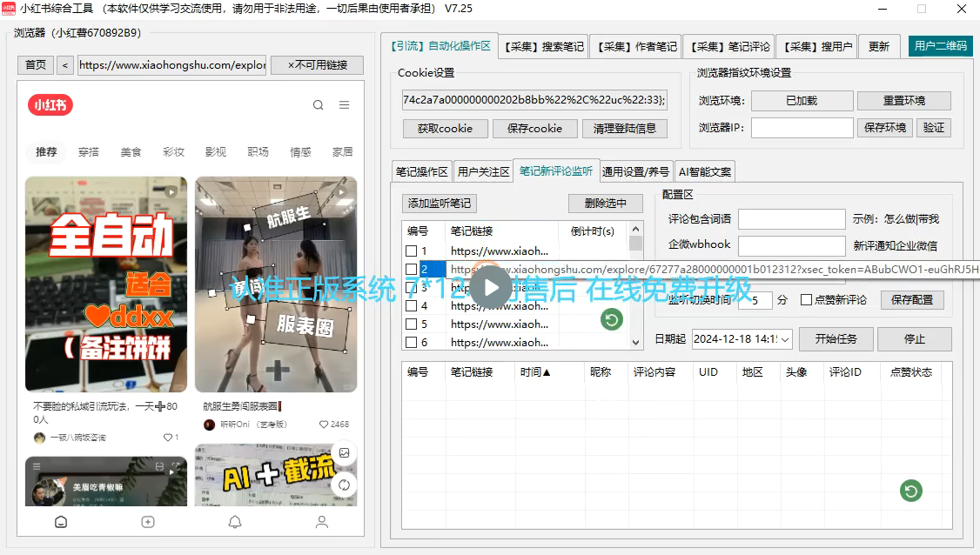Screen dimensions: 980x555
Task: Select 美食 category in feed
Action: [x=131, y=152]
